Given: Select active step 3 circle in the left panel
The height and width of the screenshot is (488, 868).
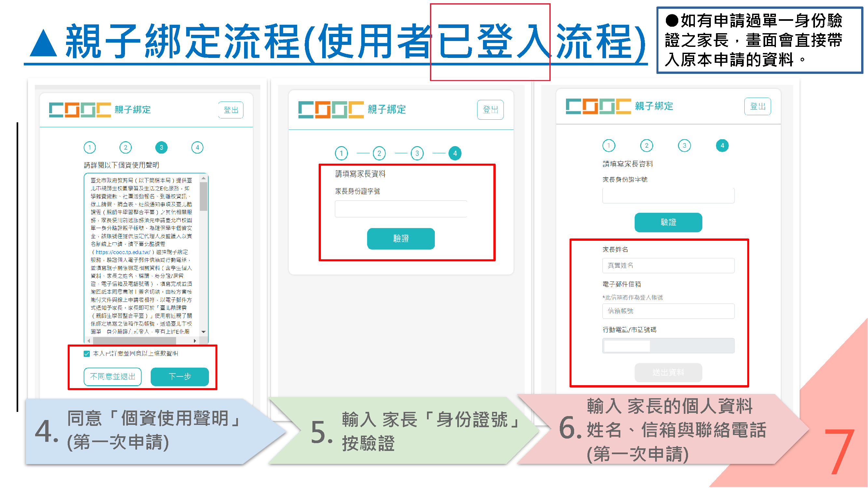Looking at the screenshot, I should click(161, 147).
